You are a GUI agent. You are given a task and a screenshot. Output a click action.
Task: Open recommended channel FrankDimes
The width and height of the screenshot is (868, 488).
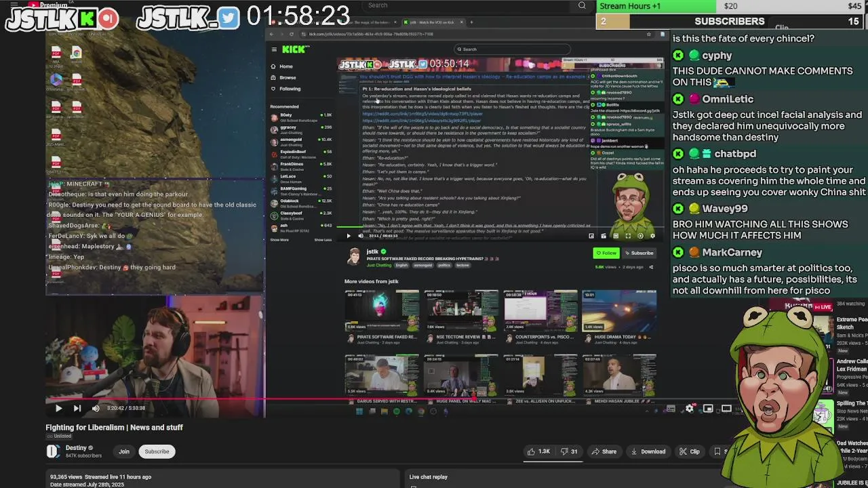click(301, 165)
